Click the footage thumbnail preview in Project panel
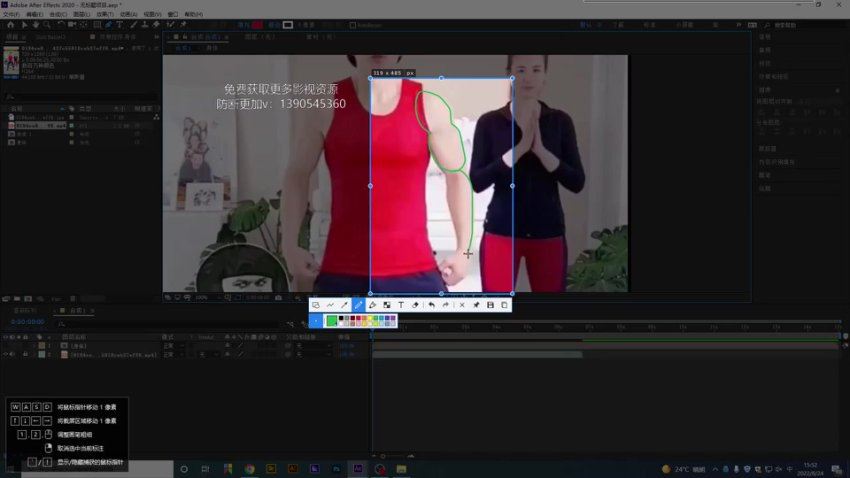This screenshot has width=850, height=478. pos(11,61)
